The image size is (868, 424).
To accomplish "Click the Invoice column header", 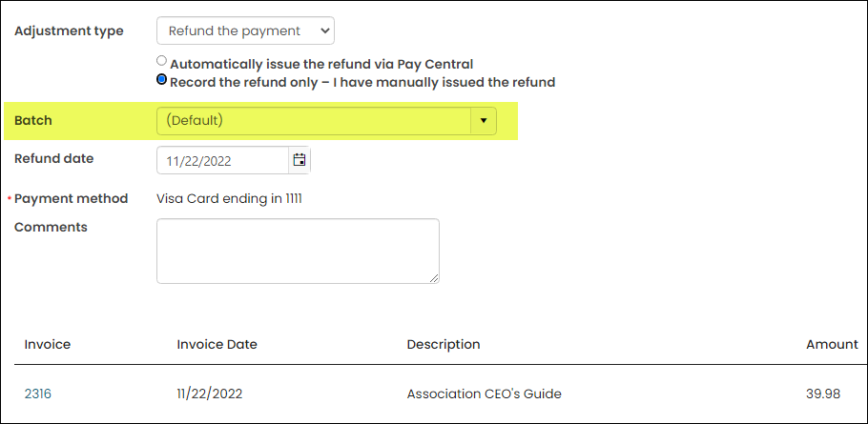I will 48,344.
